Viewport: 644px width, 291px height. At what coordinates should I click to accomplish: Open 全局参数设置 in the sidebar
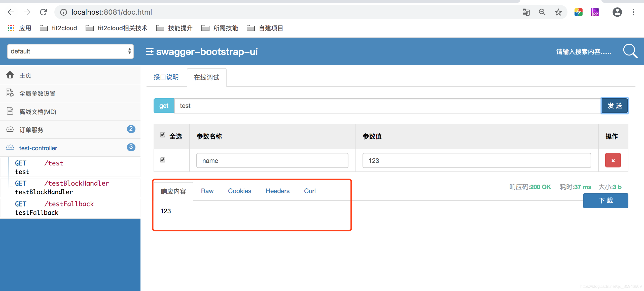pos(70,93)
